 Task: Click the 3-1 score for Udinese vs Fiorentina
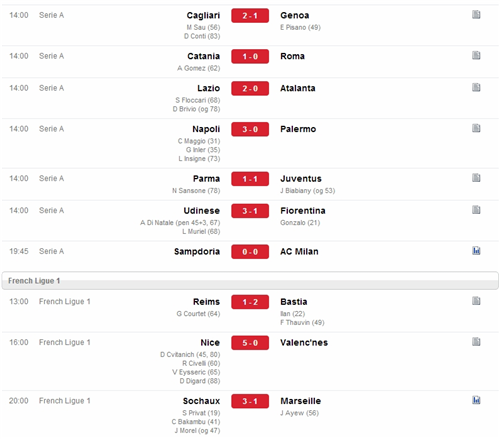tap(250, 211)
